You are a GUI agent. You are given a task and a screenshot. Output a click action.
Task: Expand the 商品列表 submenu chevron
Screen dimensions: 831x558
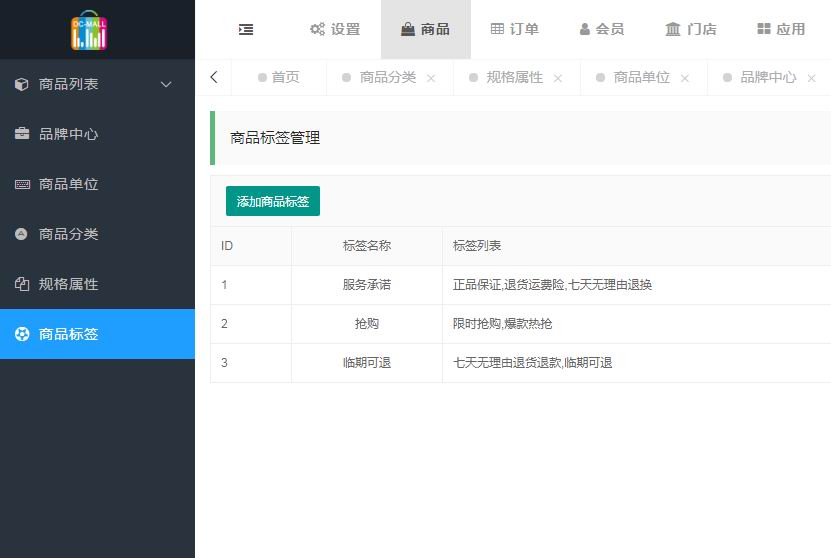tap(167, 84)
